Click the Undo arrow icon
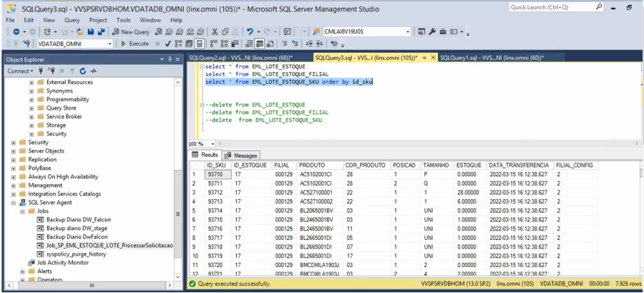This screenshot has width=644, height=293. [x=250, y=32]
